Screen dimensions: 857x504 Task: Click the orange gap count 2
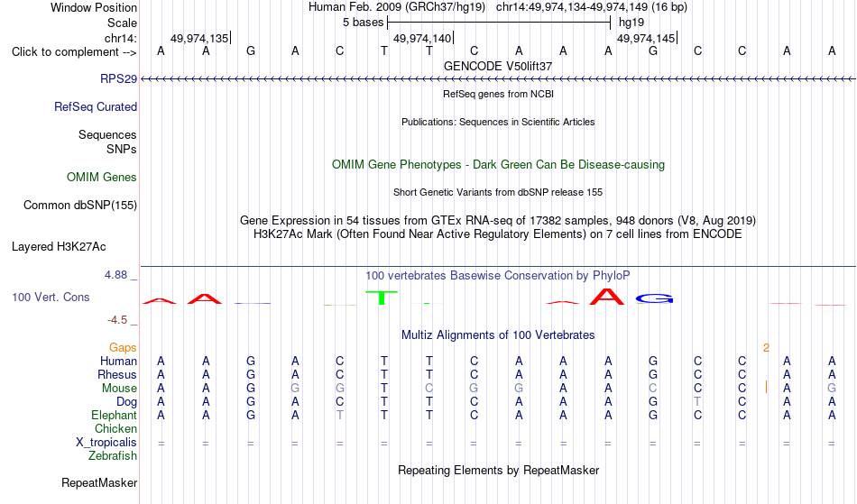(766, 348)
